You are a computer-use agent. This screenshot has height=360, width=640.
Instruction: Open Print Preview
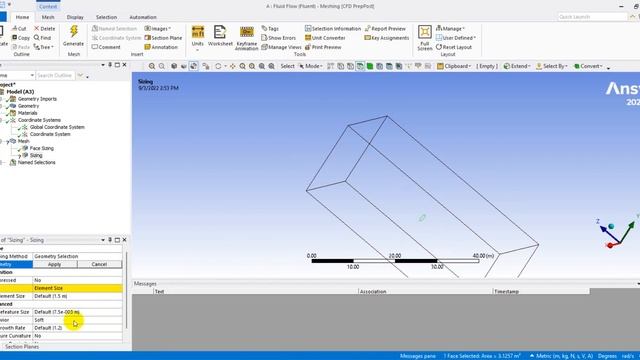(323, 47)
